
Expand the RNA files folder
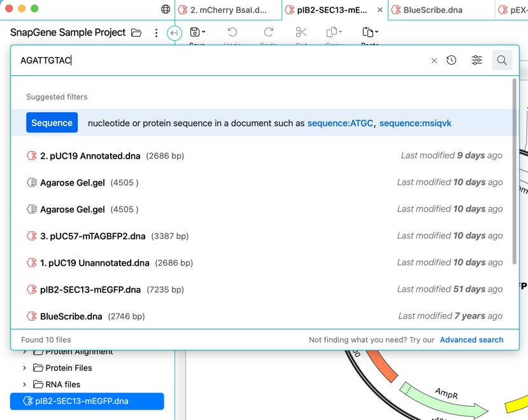pos(25,384)
